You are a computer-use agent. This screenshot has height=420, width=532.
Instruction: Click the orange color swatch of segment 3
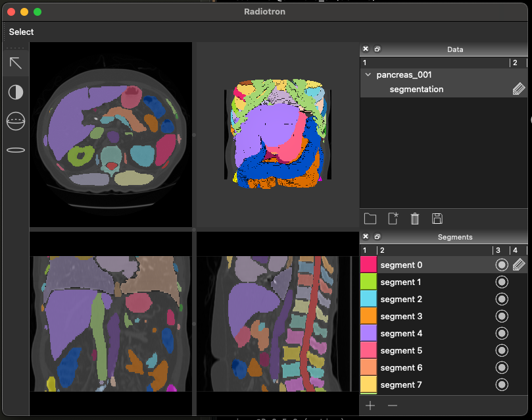pos(368,317)
